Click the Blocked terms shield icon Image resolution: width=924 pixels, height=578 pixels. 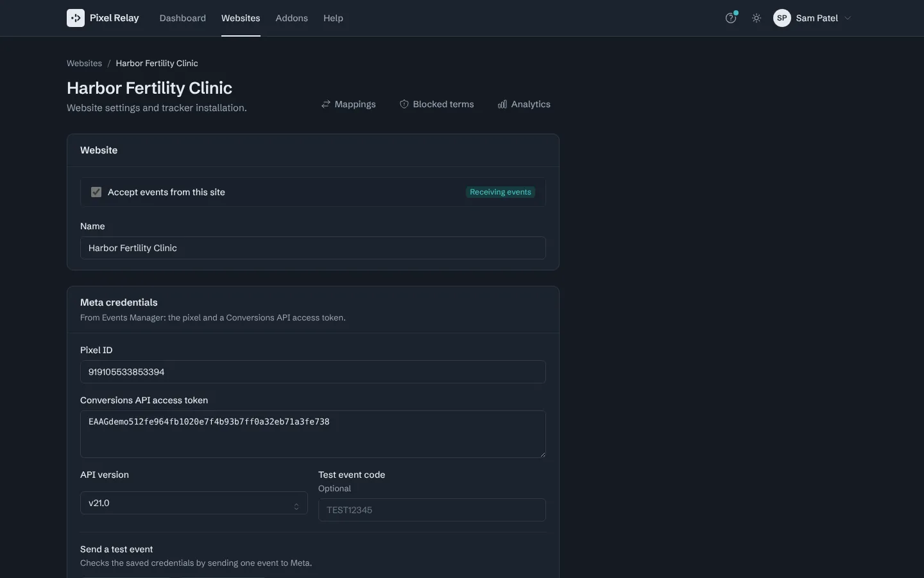pyautogui.click(x=404, y=104)
